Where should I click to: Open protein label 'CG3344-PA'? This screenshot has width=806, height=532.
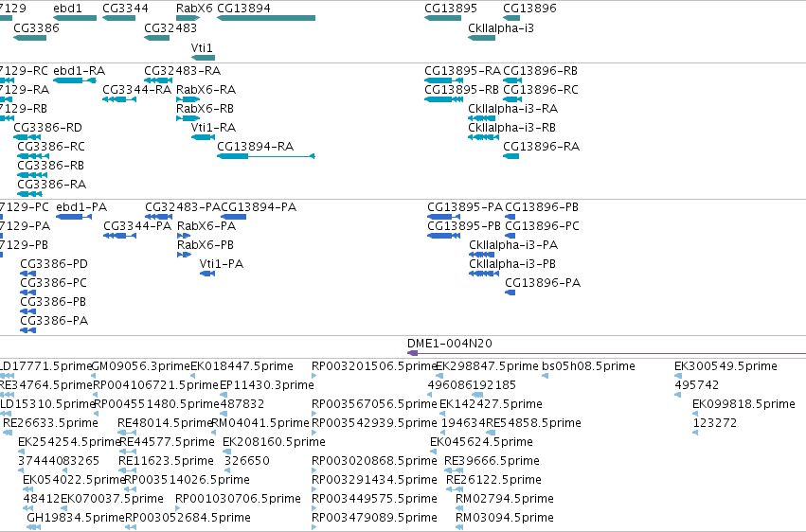pos(137,226)
